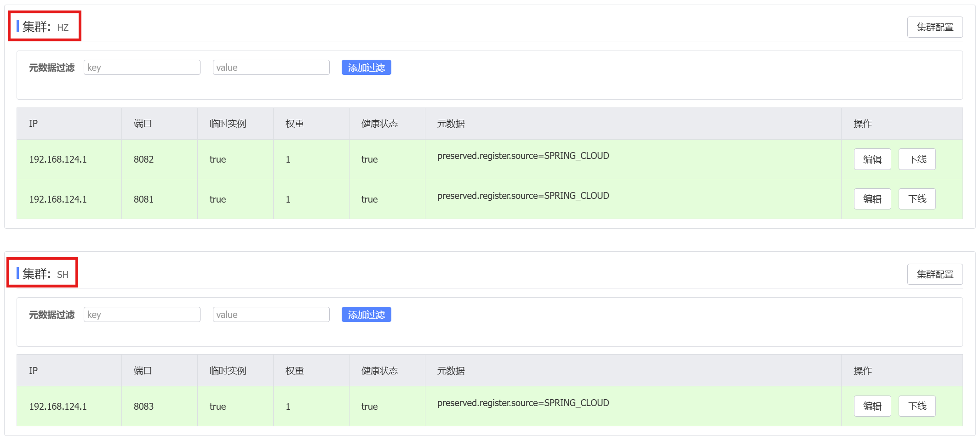Click the 权重 header in SH table

click(294, 371)
